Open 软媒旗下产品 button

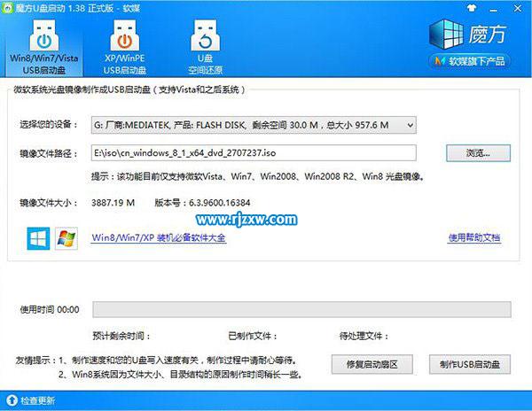470,61
